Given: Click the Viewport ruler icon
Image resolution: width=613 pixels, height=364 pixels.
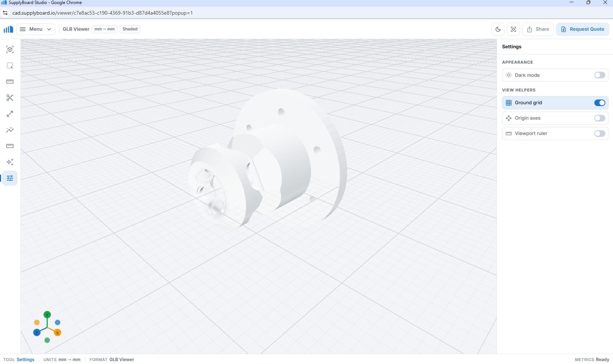Looking at the screenshot, I should (508, 134).
